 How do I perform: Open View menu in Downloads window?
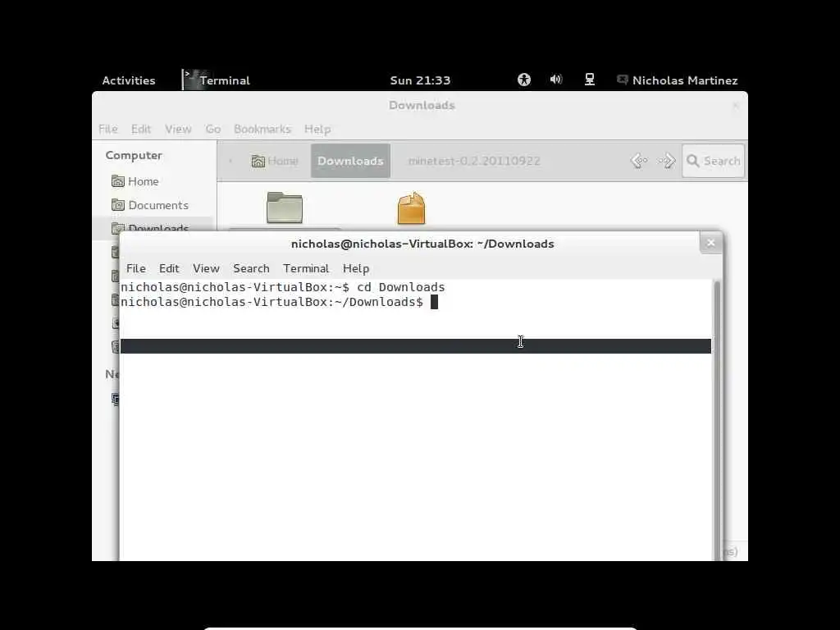pyautogui.click(x=178, y=129)
